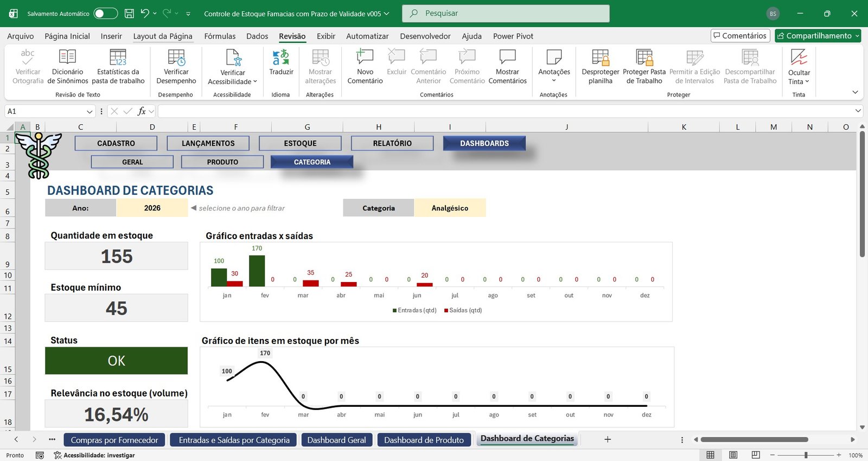Click the GERAL dashboard button
This screenshot has height=461, width=868.
pos(132,162)
